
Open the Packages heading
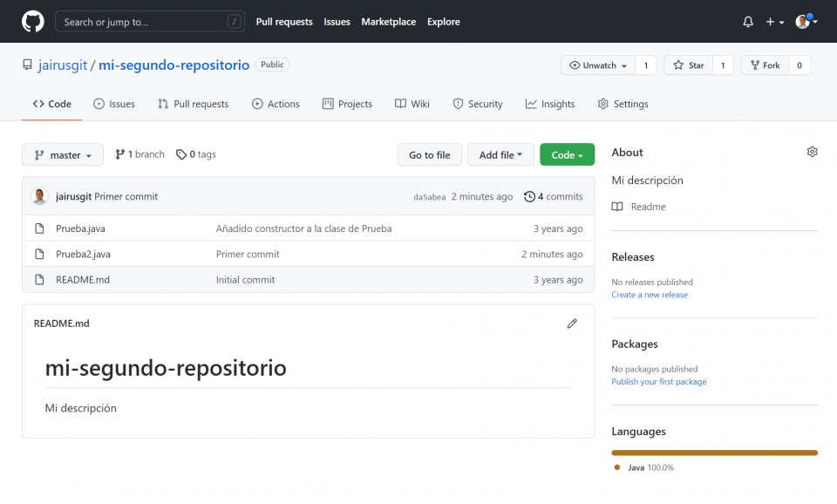tap(635, 344)
